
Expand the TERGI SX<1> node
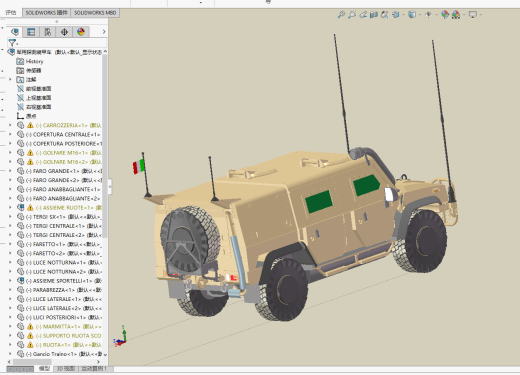pyautogui.click(x=10, y=217)
